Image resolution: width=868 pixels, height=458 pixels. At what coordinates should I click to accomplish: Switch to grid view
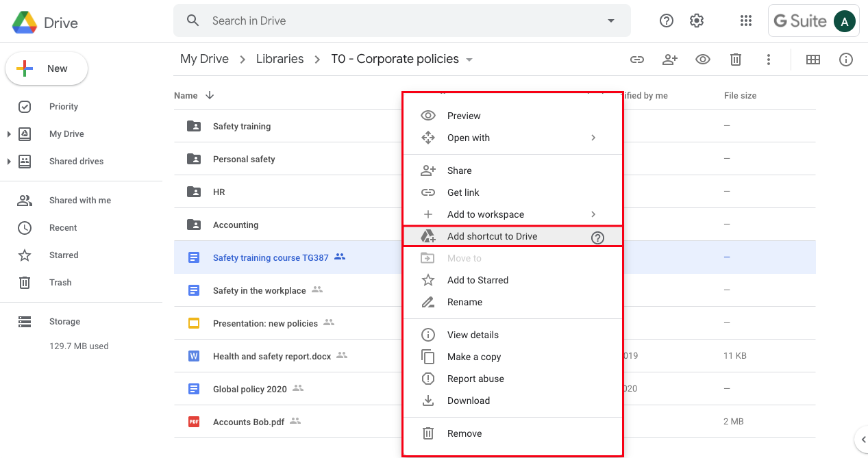click(813, 60)
